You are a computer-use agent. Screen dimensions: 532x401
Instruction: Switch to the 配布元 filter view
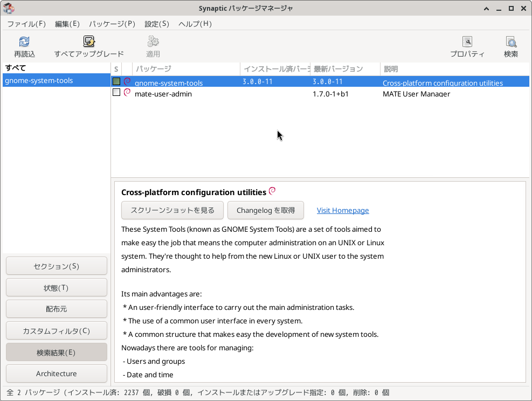click(56, 309)
